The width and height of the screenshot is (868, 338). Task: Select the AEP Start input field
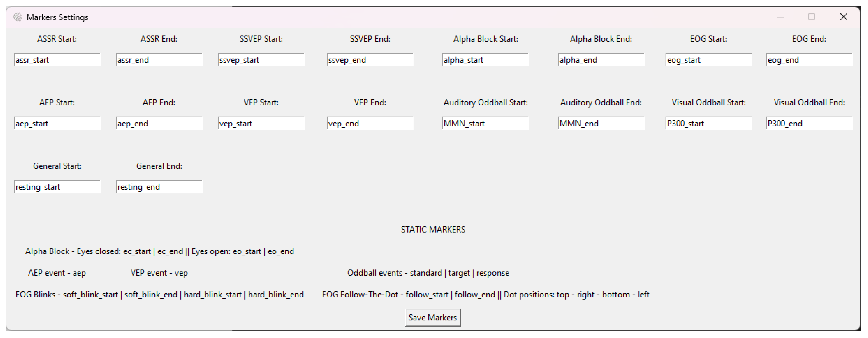(57, 124)
